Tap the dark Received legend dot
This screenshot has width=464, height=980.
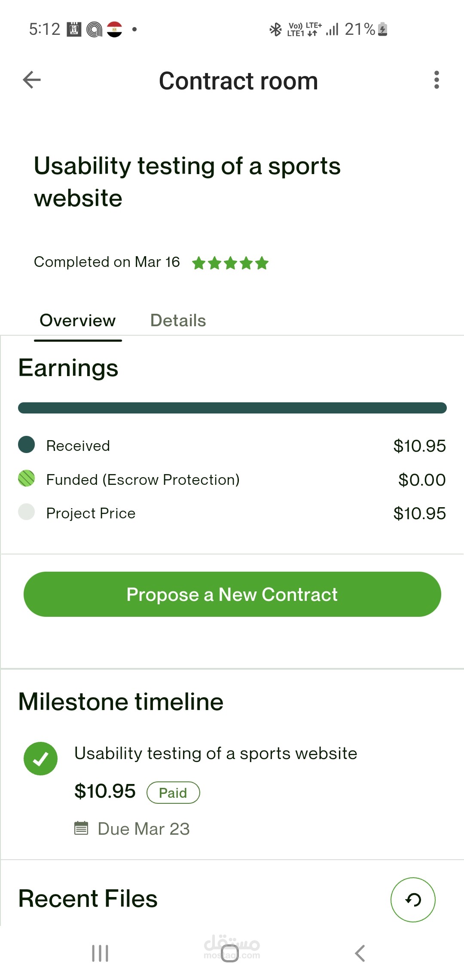(27, 445)
